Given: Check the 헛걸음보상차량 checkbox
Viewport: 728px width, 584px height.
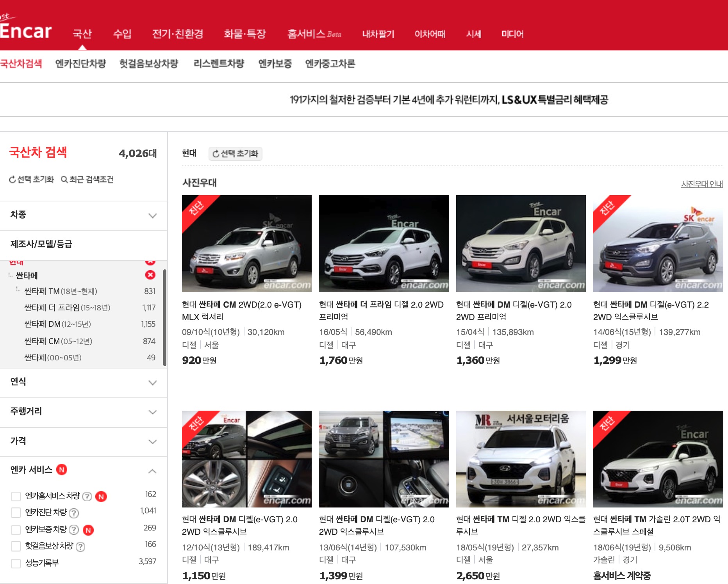Looking at the screenshot, I should click(x=16, y=546).
